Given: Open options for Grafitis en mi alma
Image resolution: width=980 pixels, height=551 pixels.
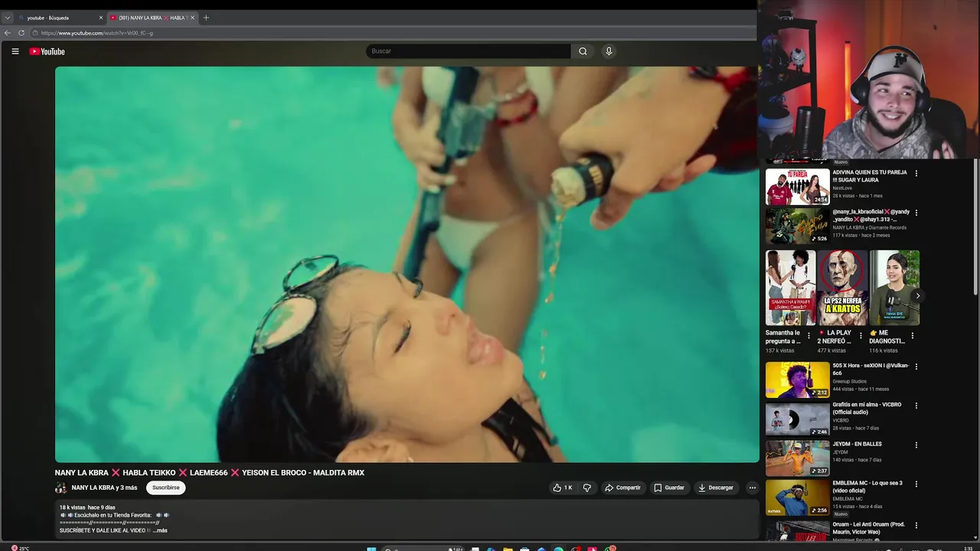Looking at the screenshot, I should (916, 406).
